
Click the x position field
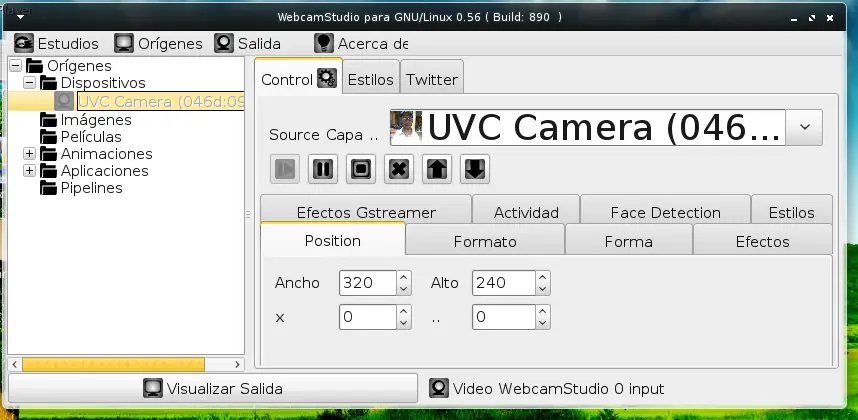368,317
